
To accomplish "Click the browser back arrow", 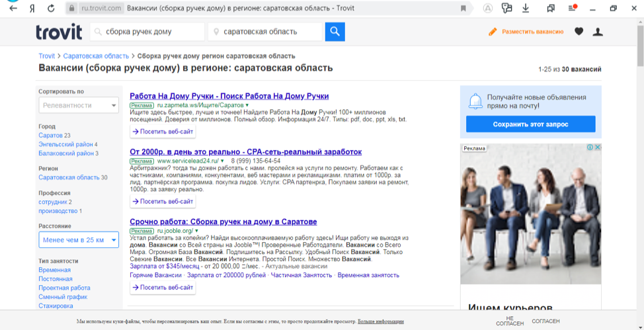I will pos(13,8).
